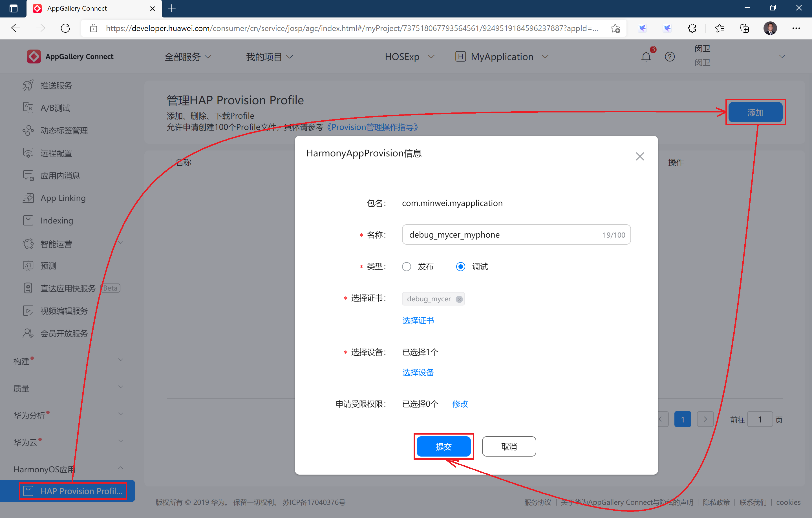Select the AppGallery Connect browser tab

click(x=94, y=8)
